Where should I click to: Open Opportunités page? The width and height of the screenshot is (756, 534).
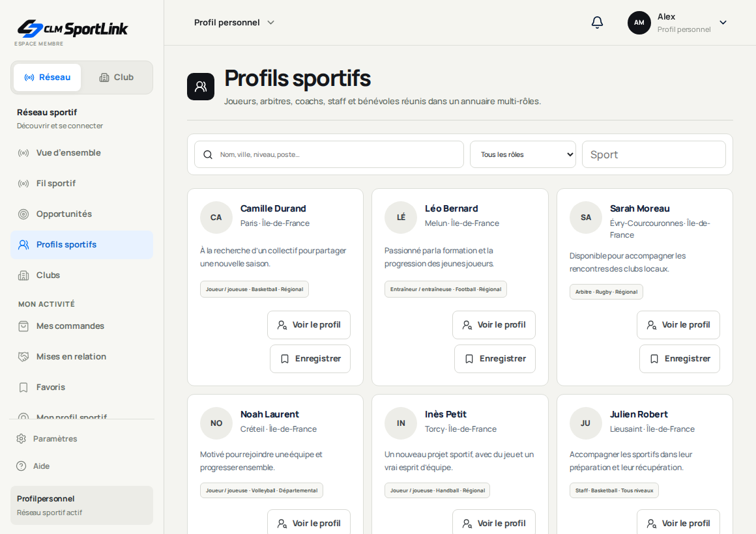click(x=81, y=214)
